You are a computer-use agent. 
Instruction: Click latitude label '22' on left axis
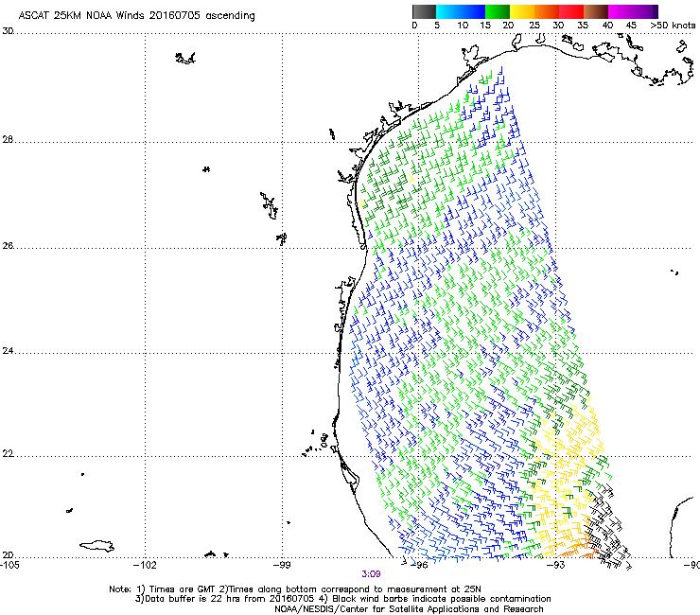point(8,454)
